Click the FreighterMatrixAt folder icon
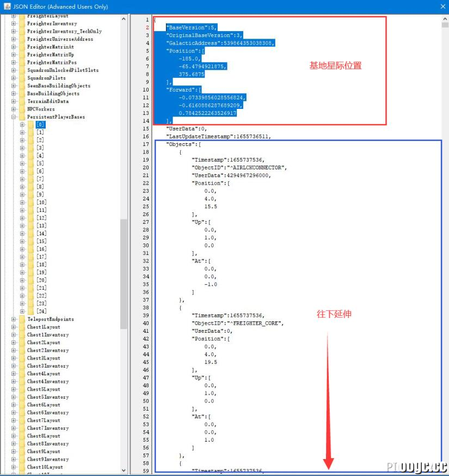Screen dimensions: 449x476 [x=22, y=47]
